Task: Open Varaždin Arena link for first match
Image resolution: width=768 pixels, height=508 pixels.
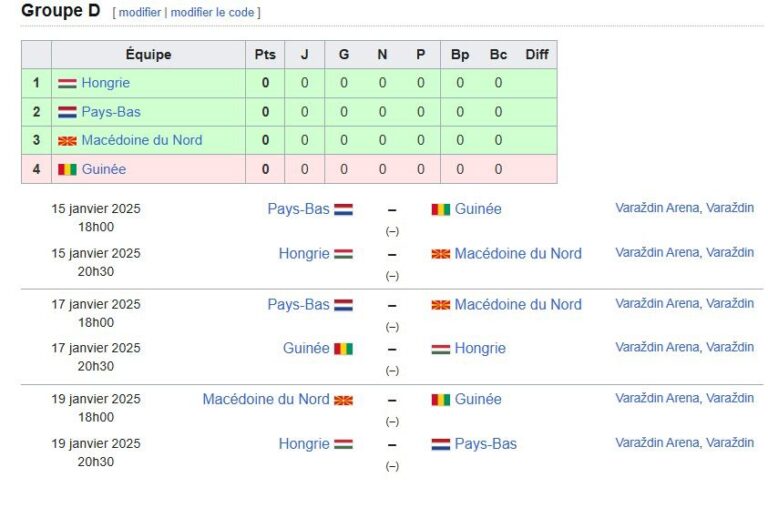Action: (x=658, y=208)
